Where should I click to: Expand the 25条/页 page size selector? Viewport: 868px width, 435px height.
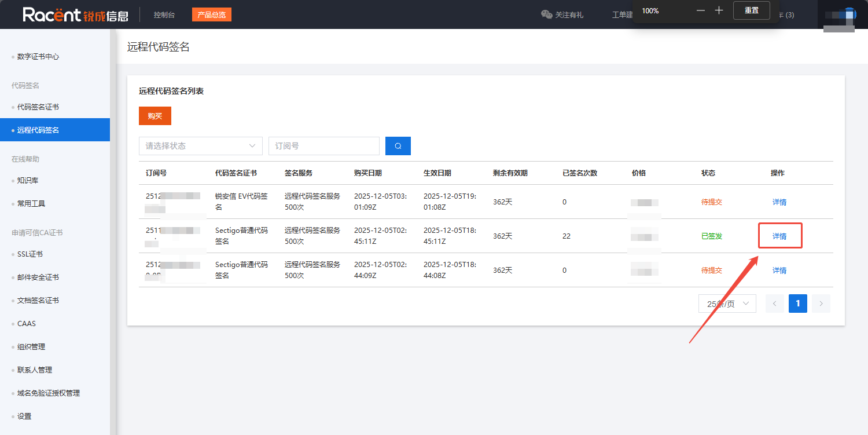coord(727,304)
